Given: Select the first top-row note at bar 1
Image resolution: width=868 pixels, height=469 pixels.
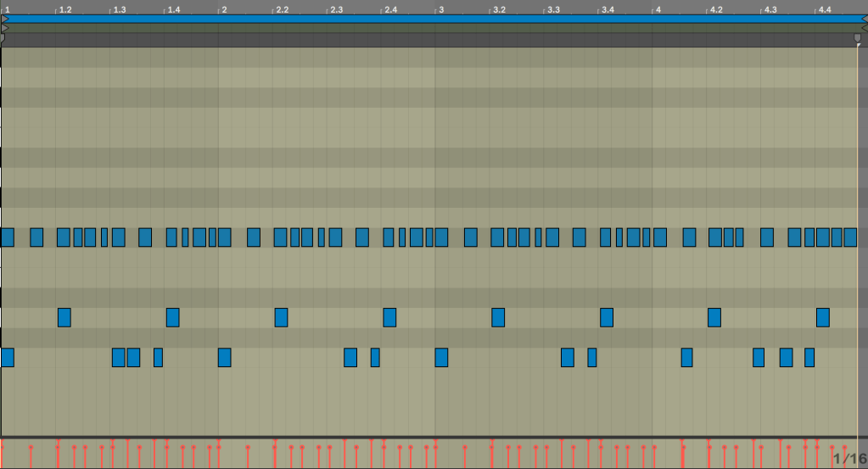Looking at the screenshot, I should [8, 237].
